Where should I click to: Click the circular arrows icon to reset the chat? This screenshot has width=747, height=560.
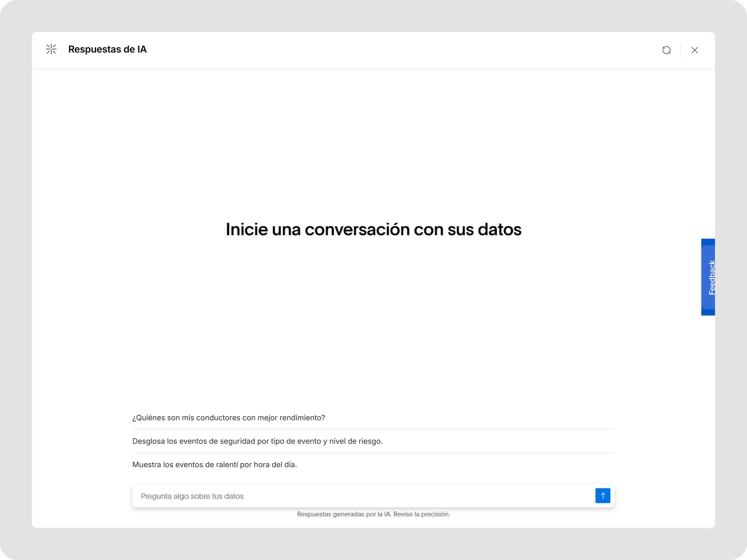pyautogui.click(x=667, y=50)
